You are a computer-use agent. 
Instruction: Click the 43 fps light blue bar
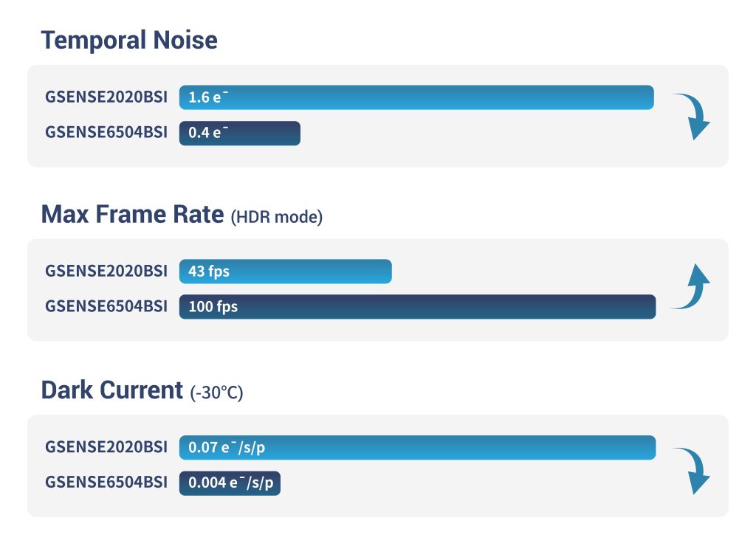(x=285, y=271)
